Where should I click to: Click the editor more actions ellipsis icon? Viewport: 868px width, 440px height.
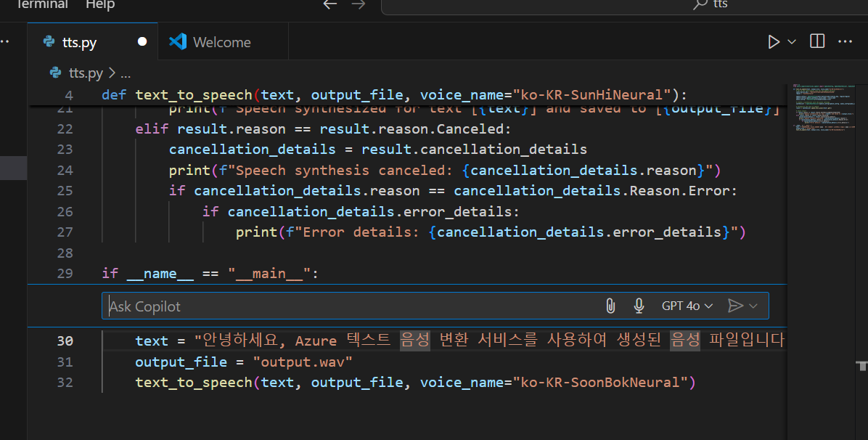point(845,41)
